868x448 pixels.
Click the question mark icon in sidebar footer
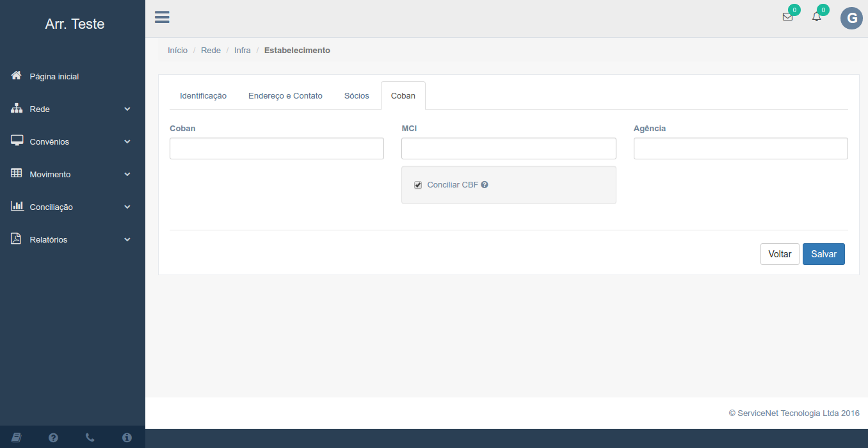pos(53,438)
